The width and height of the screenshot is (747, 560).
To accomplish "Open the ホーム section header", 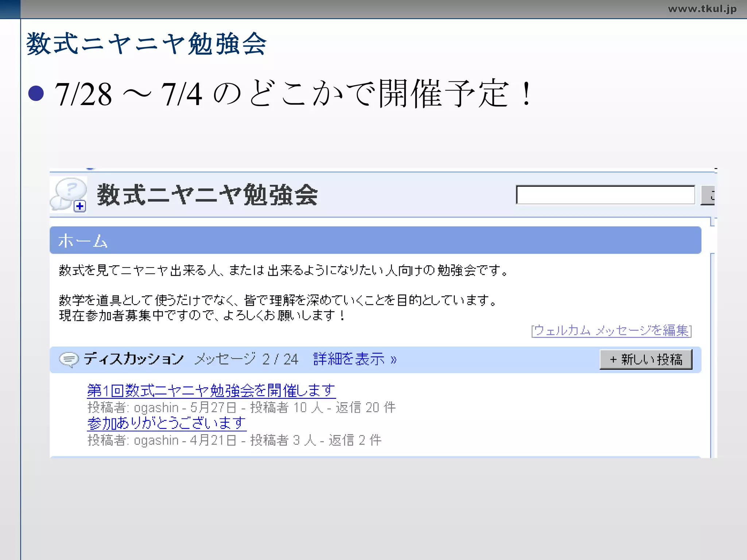I will (375, 240).
